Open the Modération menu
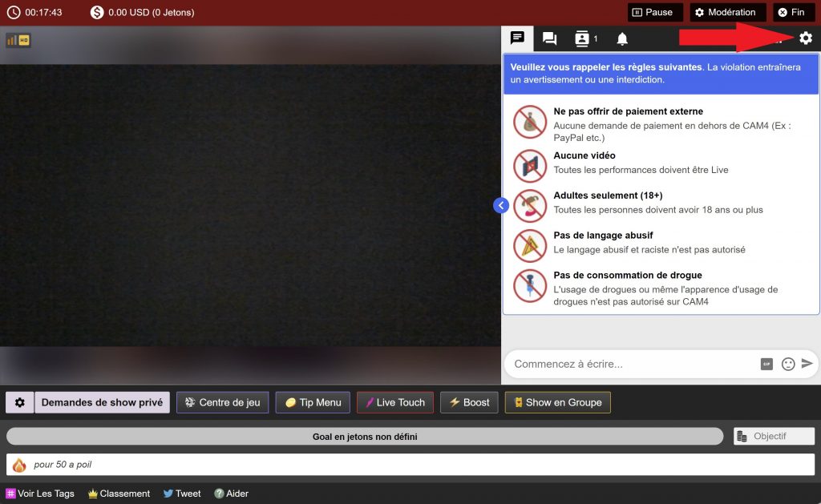The height and width of the screenshot is (504, 821). click(x=725, y=13)
